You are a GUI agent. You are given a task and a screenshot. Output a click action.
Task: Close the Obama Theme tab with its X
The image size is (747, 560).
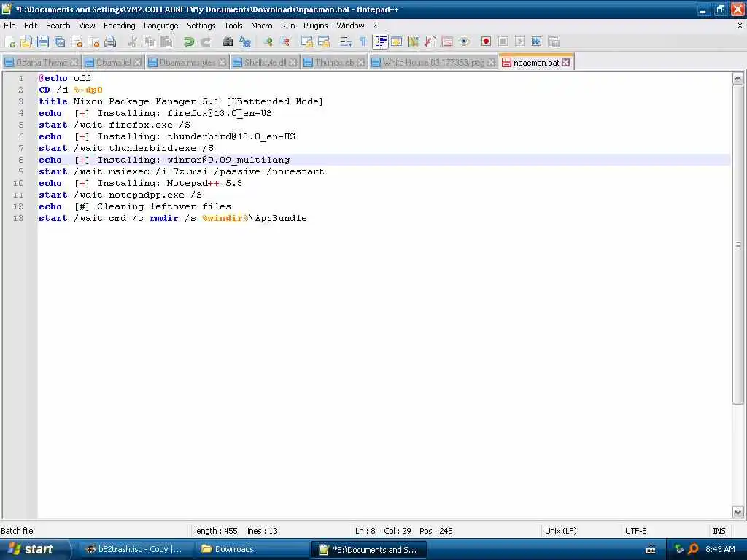(x=74, y=63)
